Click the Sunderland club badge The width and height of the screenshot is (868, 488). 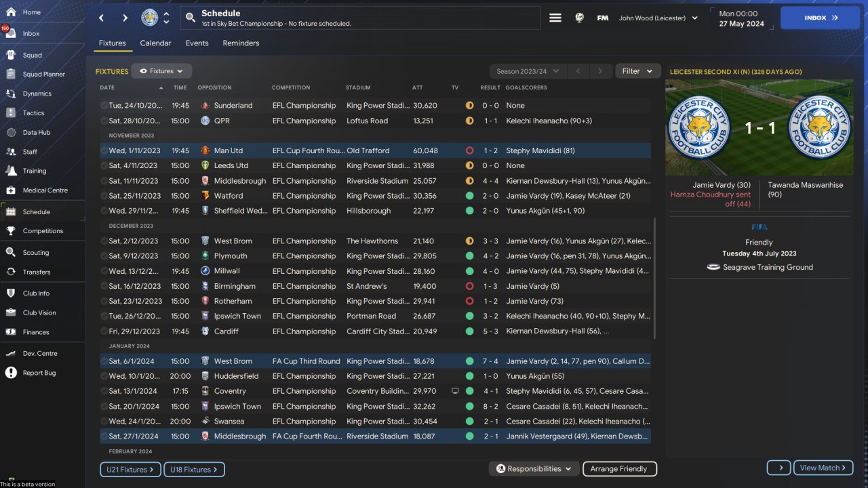(x=205, y=106)
